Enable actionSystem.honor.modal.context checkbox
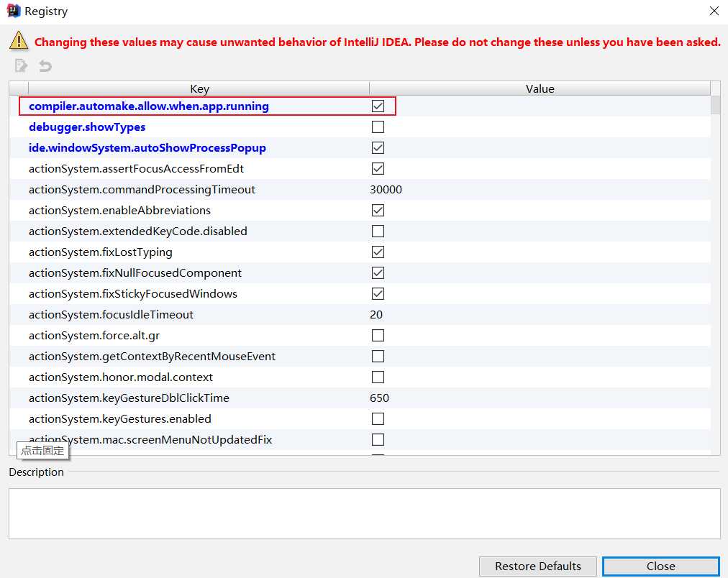 (378, 377)
